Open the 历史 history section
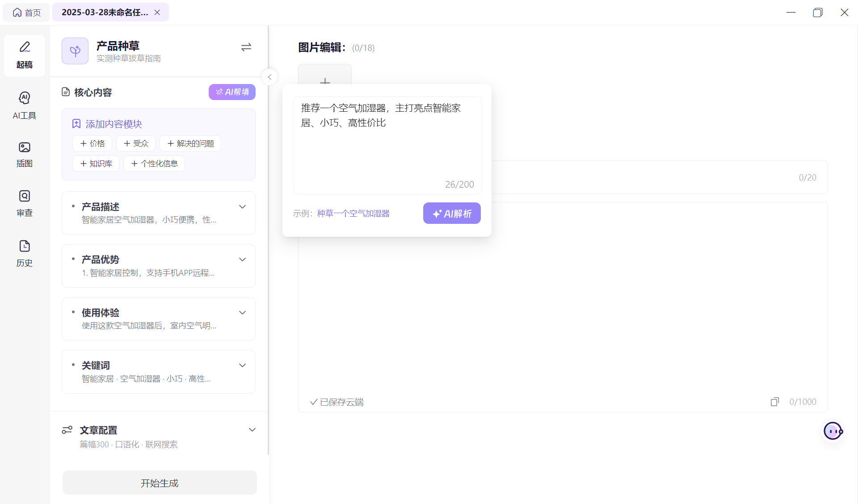This screenshot has width=858, height=504. point(25,253)
